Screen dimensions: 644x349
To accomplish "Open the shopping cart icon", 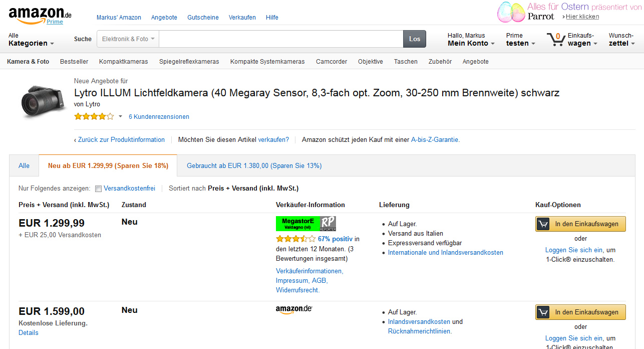I will 555,39.
